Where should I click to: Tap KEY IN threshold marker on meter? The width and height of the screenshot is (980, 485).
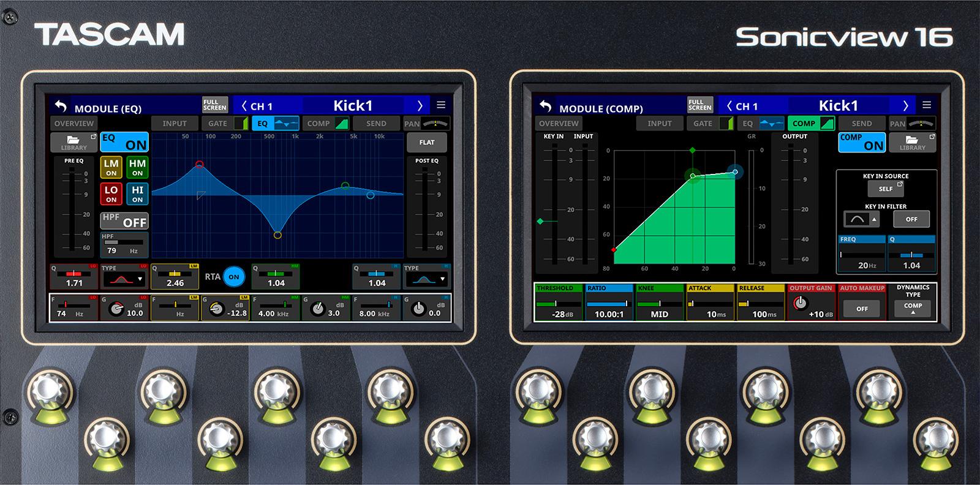pos(540,221)
